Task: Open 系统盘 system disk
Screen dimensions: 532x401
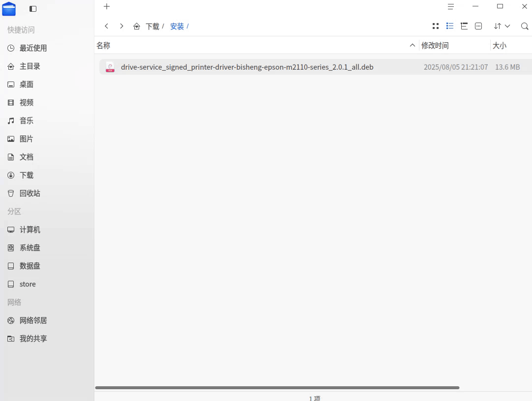Action: [30, 248]
